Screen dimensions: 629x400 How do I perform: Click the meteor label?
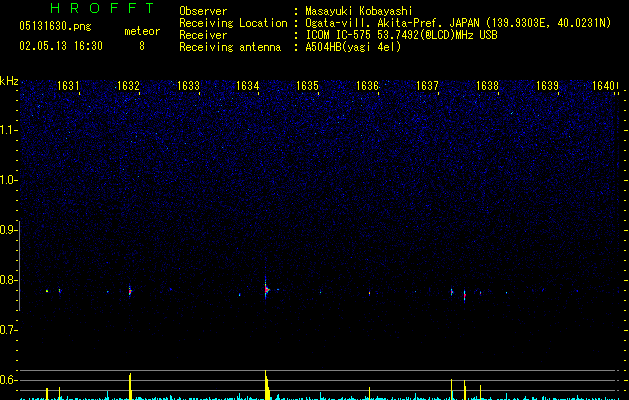coord(142,31)
